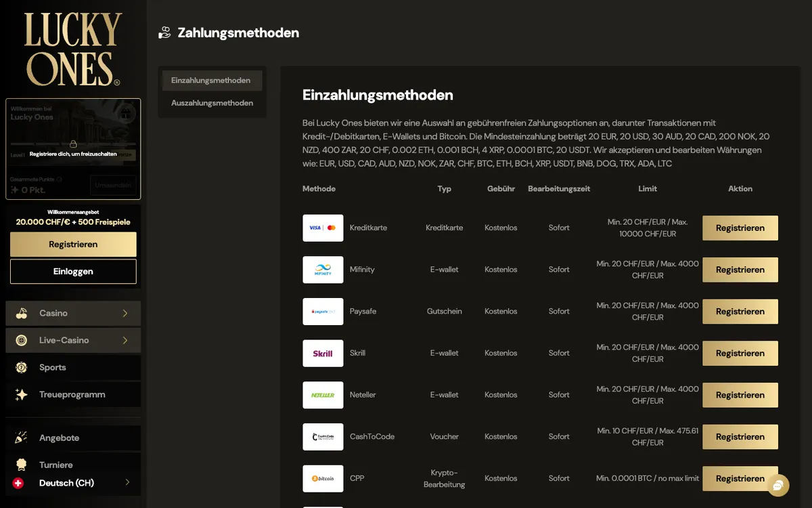Open the Turniere page

click(73, 465)
